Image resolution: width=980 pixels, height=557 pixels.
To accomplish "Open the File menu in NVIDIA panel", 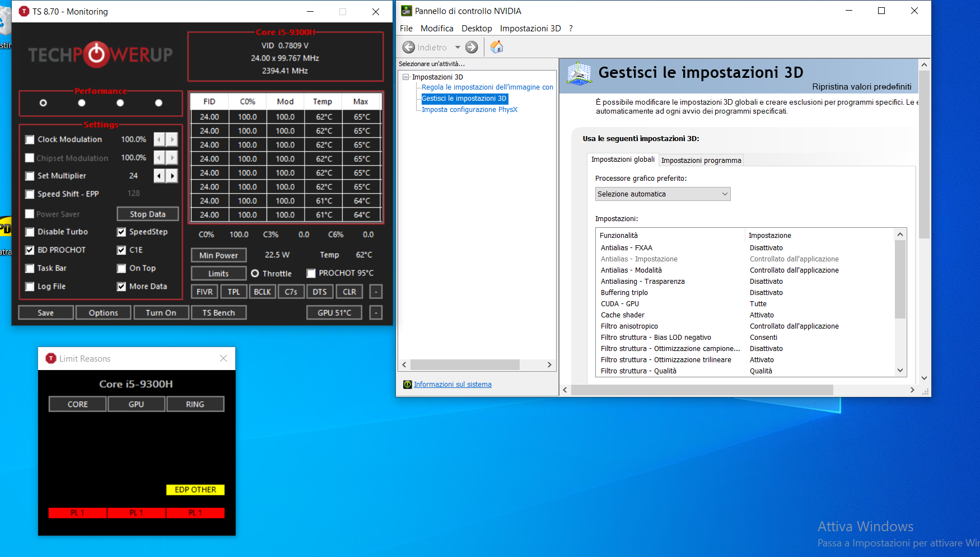I will (406, 28).
